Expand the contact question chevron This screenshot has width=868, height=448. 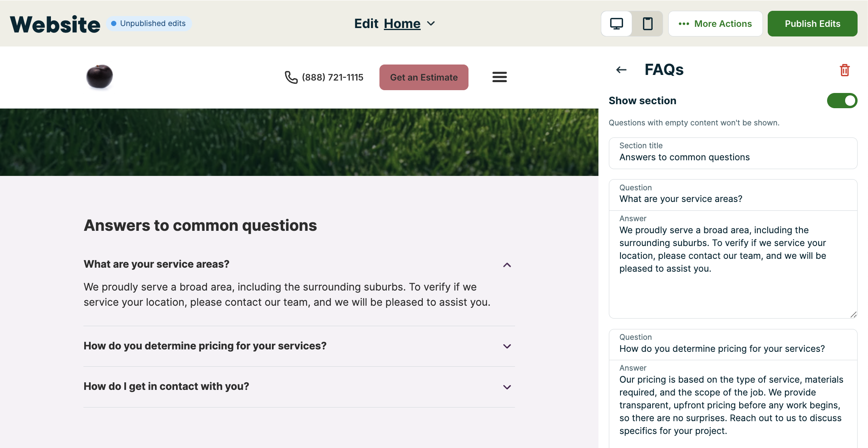507,387
